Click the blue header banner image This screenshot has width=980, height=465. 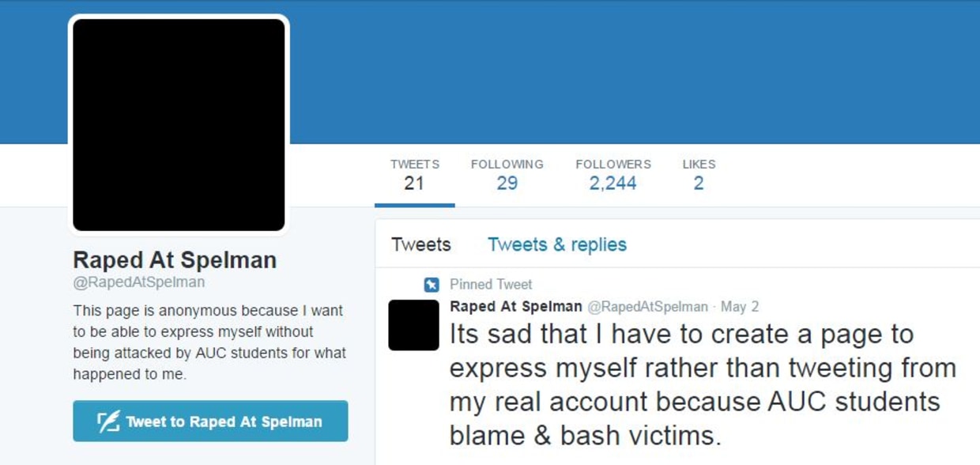coord(632,72)
